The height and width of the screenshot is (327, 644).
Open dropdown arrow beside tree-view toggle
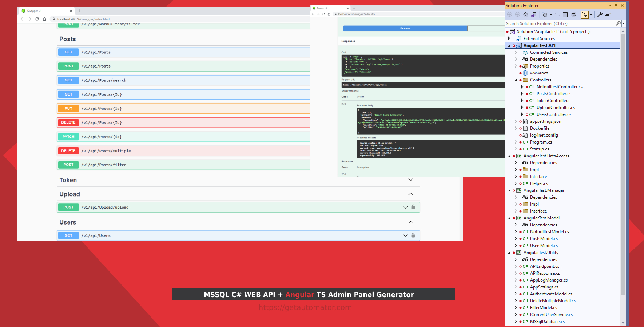[591, 15]
